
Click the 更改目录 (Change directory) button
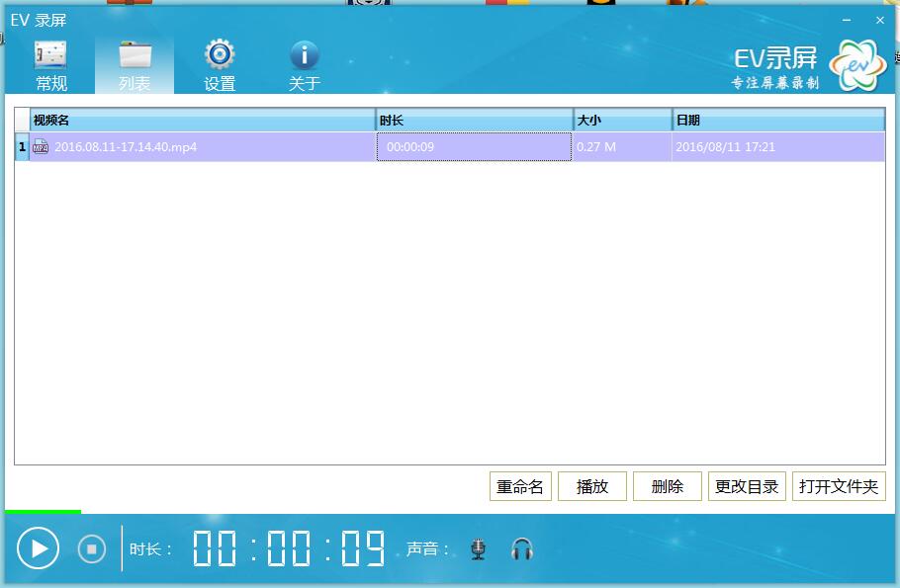747,486
